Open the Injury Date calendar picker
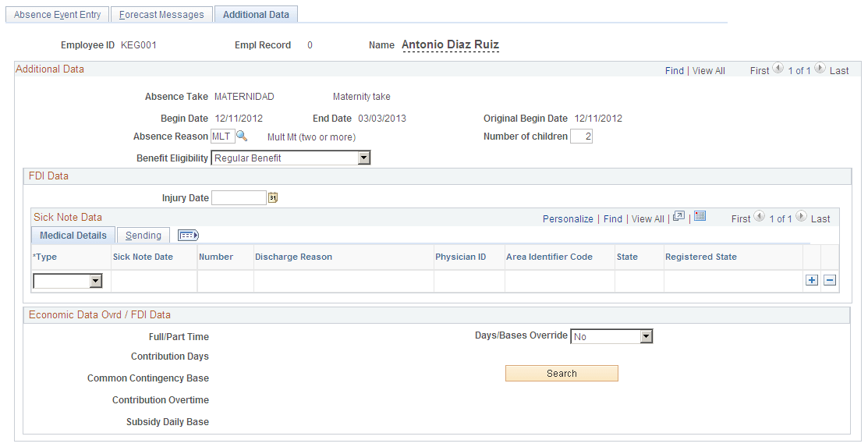868x447 pixels. [273, 197]
